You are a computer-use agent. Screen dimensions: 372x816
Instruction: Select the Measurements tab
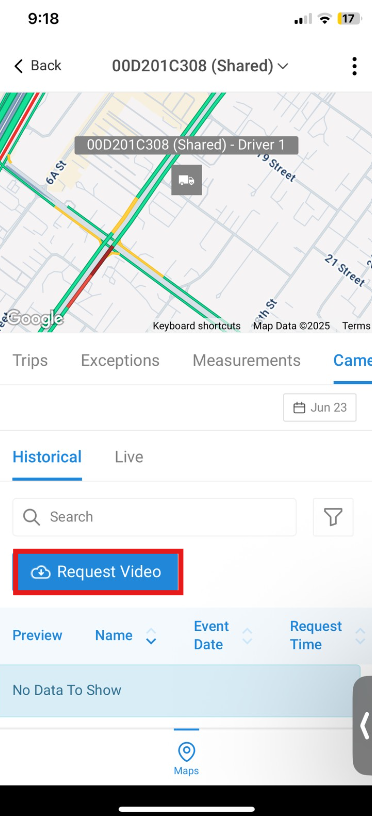tap(247, 361)
